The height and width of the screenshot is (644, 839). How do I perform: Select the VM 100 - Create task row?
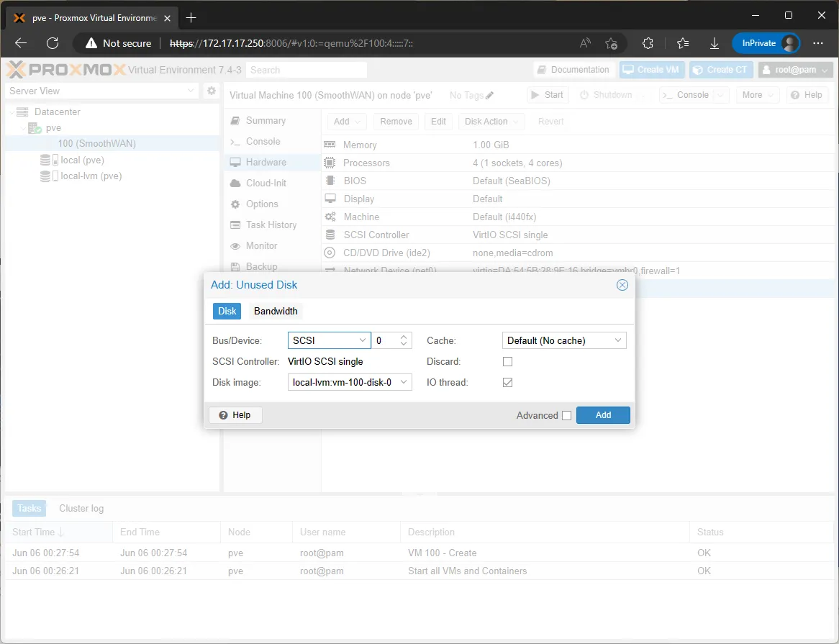tap(420, 553)
